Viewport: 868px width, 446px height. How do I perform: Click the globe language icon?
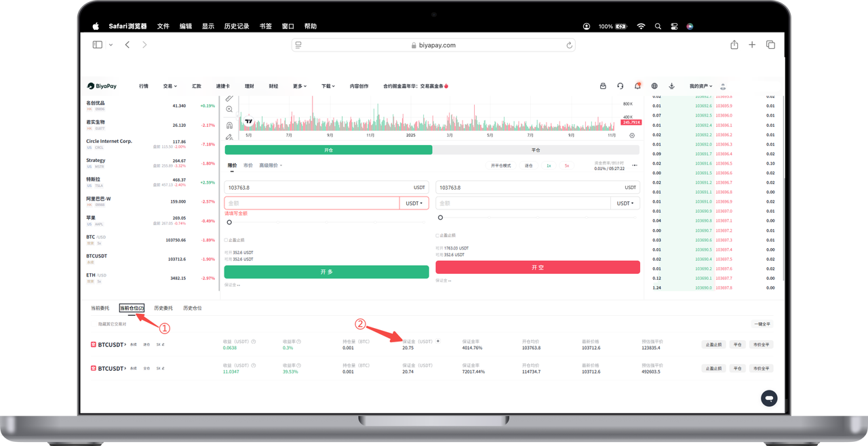pos(654,86)
